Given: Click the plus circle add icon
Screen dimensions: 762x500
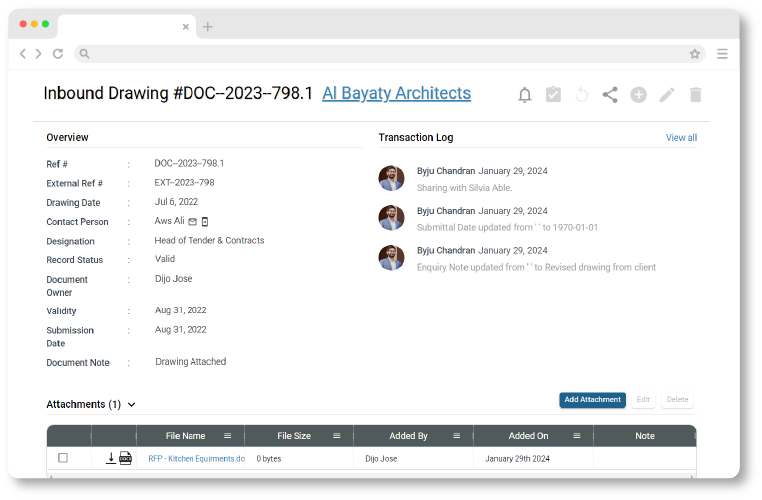Looking at the screenshot, I should tap(638, 95).
